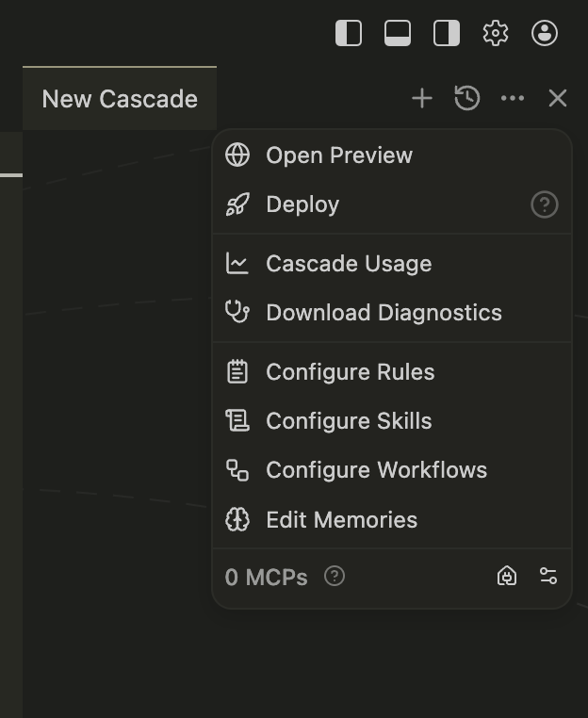Click the help icon beside Deploy
Image resolution: width=588 pixels, height=718 pixels.
(x=545, y=204)
